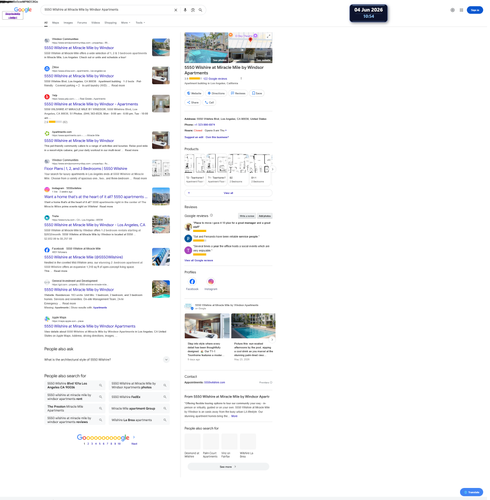Clear the search box with the X icon
The height and width of the screenshot is (500, 490).
click(176, 10)
